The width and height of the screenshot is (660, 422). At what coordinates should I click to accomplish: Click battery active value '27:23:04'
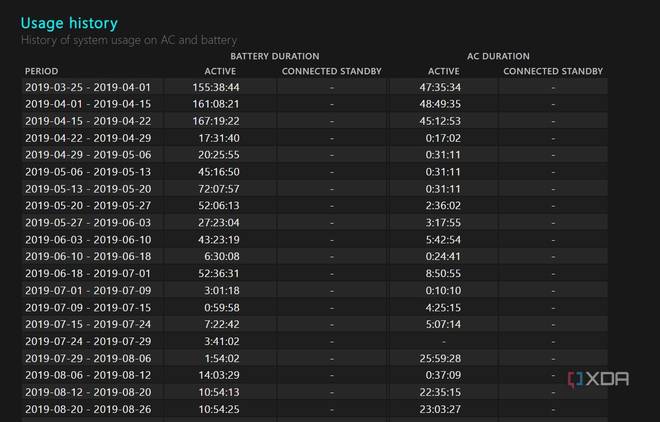219,223
